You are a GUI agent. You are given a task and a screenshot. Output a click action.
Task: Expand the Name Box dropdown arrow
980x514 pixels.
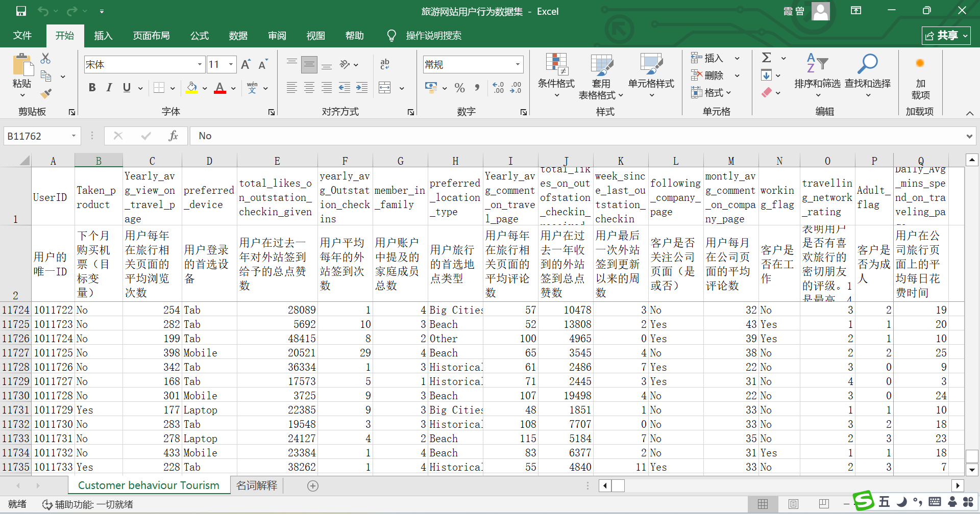click(73, 136)
